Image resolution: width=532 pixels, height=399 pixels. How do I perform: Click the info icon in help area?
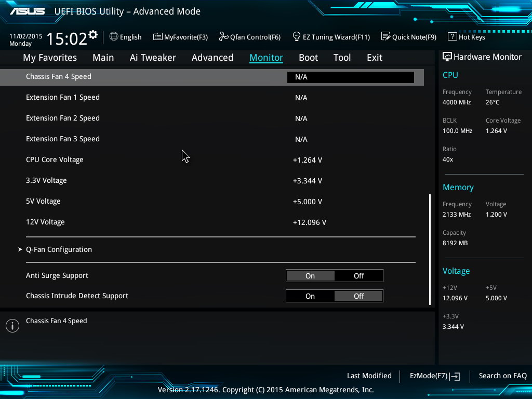[12, 326]
